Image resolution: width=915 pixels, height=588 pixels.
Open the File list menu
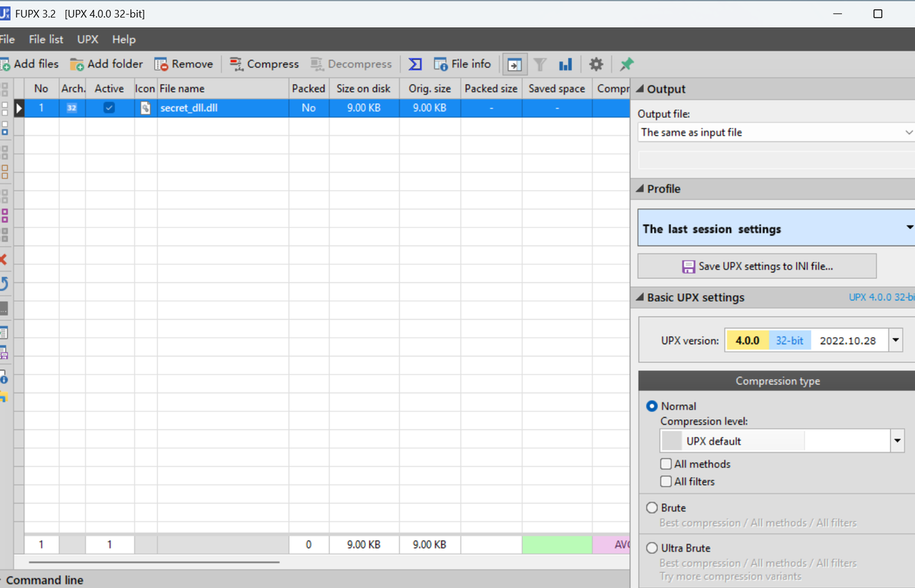46,39
